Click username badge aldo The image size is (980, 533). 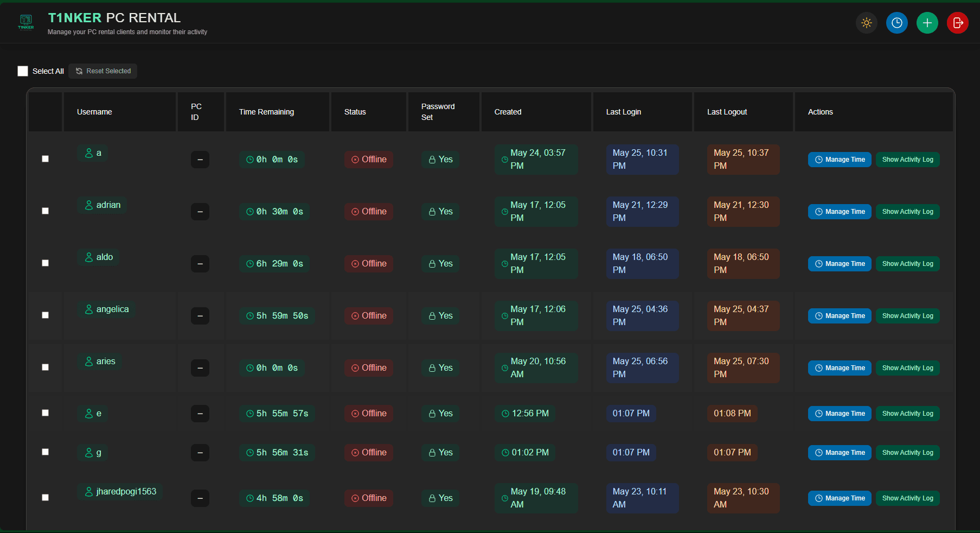(x=99, y=257)
